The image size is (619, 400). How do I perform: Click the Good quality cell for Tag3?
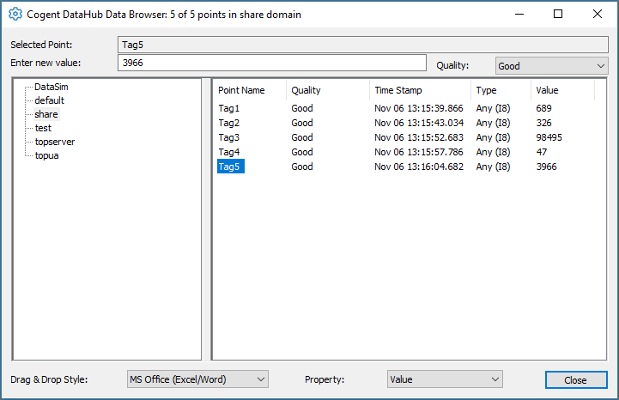302,137
